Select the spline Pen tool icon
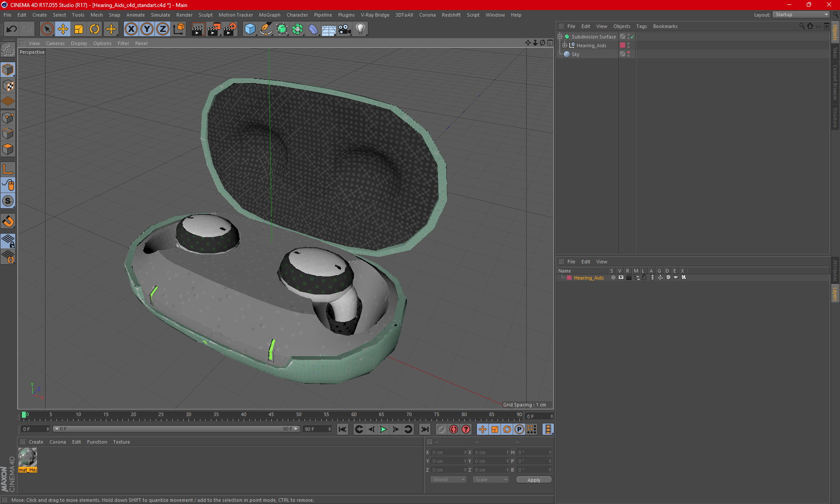 click(x=266, y=29)
